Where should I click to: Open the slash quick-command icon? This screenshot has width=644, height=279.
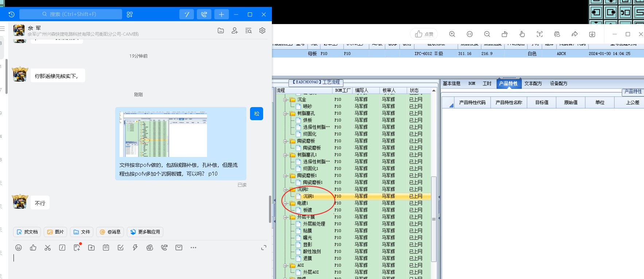click(62, 248)
